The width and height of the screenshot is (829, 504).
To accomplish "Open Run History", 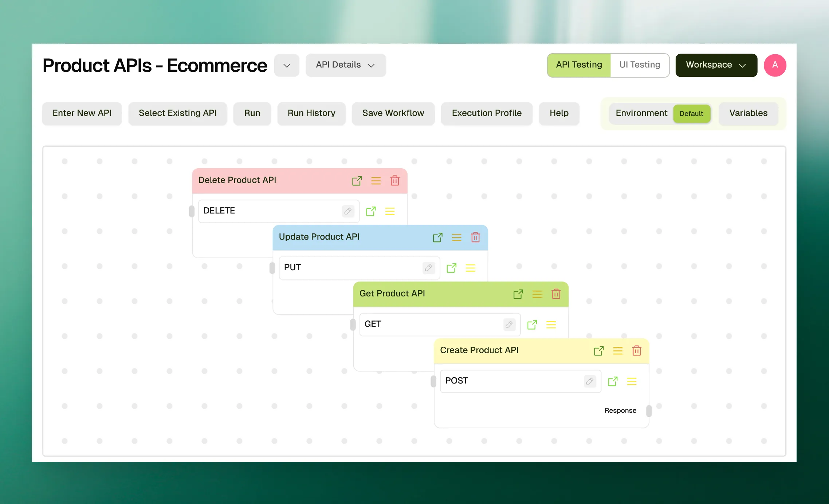I will coord(311,113).
